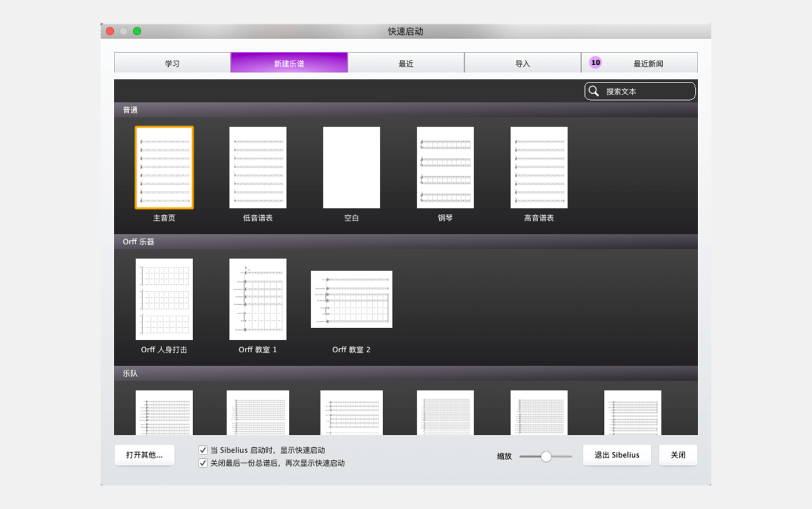Go to the 导入 tab
The image size is (812, 509).
click(522, 63)
